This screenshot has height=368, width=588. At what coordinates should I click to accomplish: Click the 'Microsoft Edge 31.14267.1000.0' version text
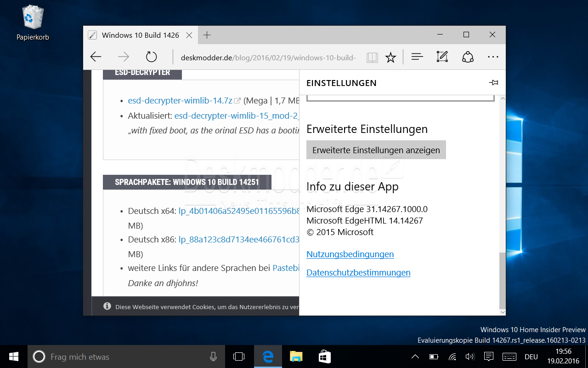tap(367, 209)
